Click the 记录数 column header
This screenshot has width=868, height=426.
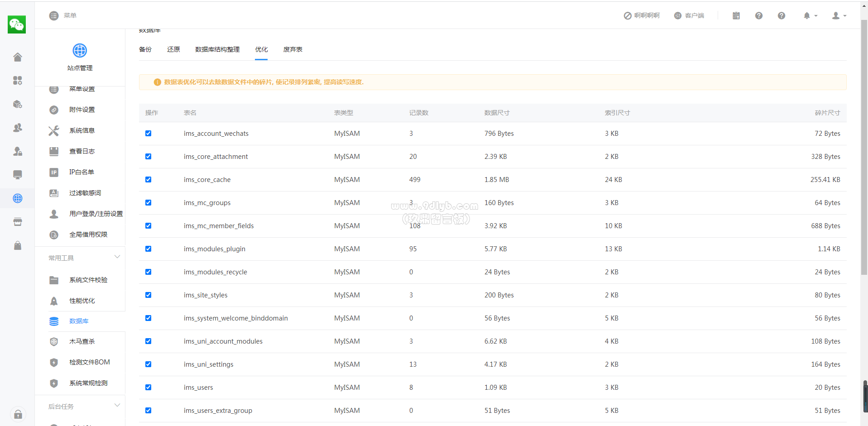click(419, 113)
